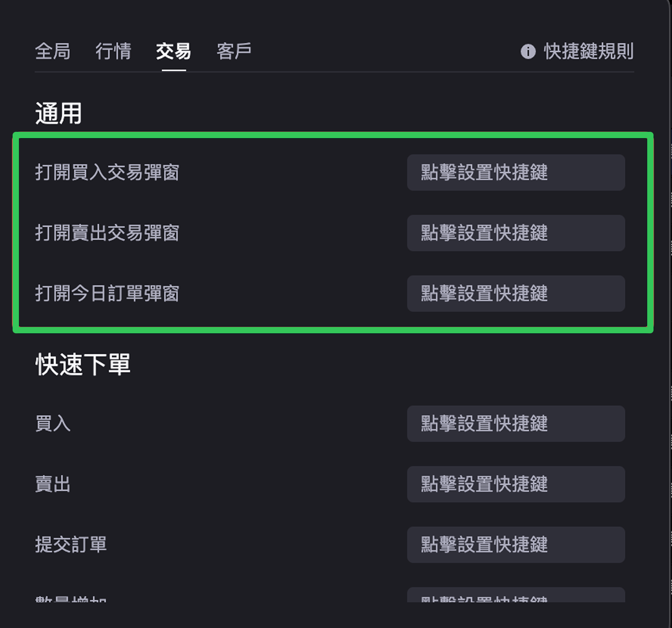Viewport: 672px width, 628px height.
Task: Set shortcut field for 打開賣出交易彈窗
Action: click(516, 233)
